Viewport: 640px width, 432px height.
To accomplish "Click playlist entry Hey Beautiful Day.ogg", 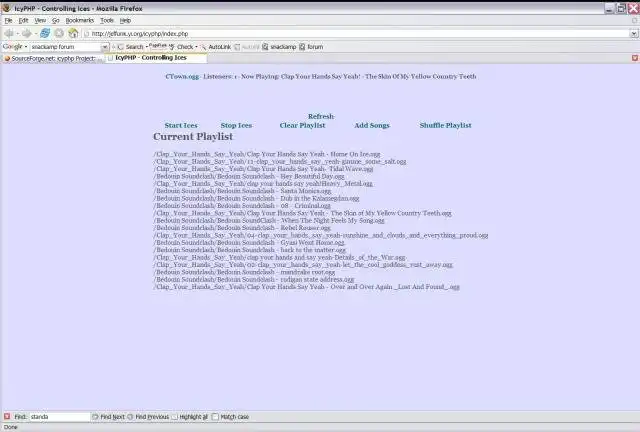I will pyautogui.click(x=249, y=176).
